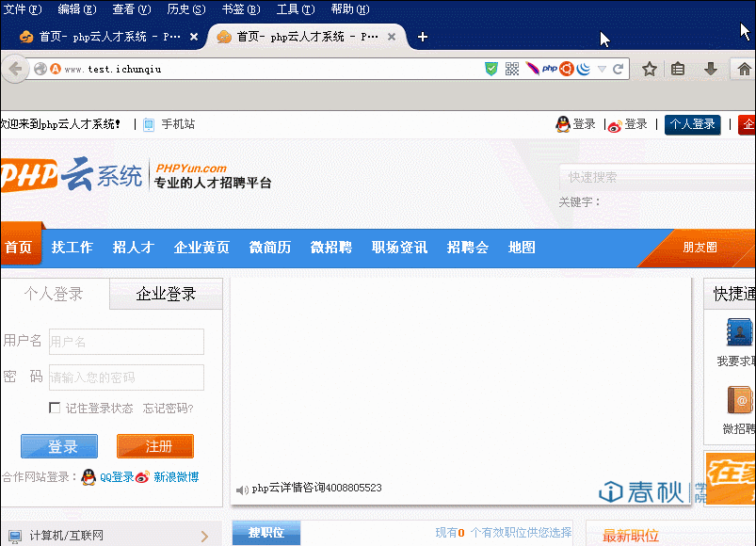This screenshot has height=546, width=756.
Task: Switch to the 企业登录 tab
Action: click(x=166, y=295)
